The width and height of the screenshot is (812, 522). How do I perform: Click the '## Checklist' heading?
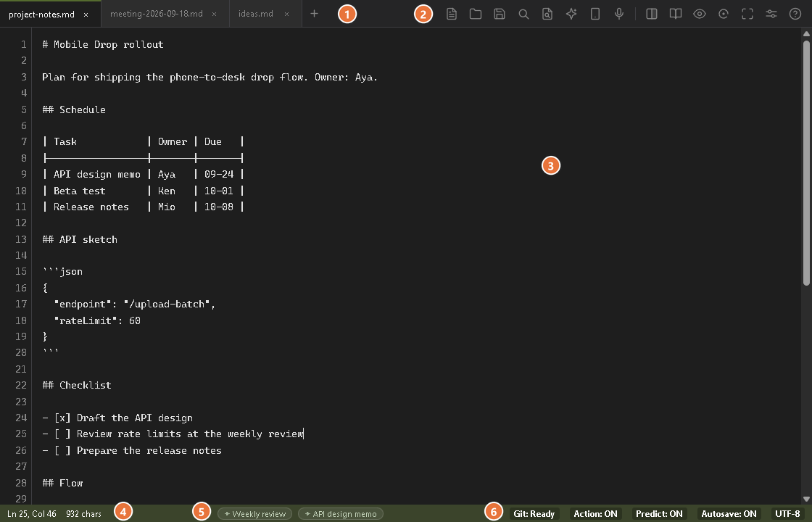pos(77,385)
